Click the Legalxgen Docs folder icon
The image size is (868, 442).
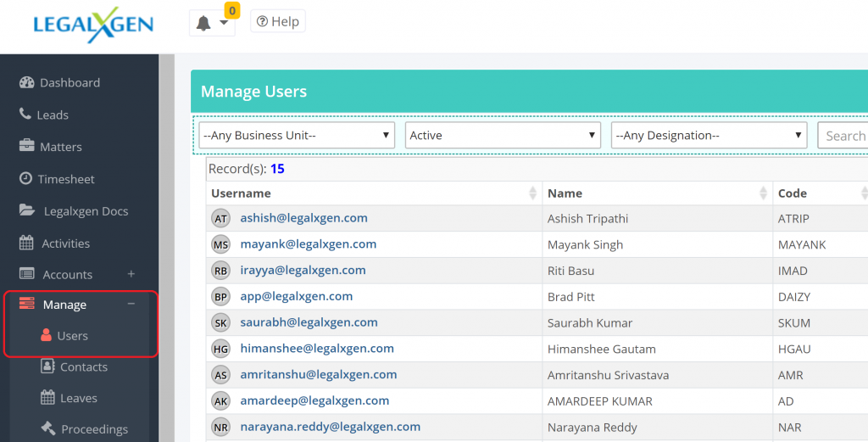click(28, 210)
